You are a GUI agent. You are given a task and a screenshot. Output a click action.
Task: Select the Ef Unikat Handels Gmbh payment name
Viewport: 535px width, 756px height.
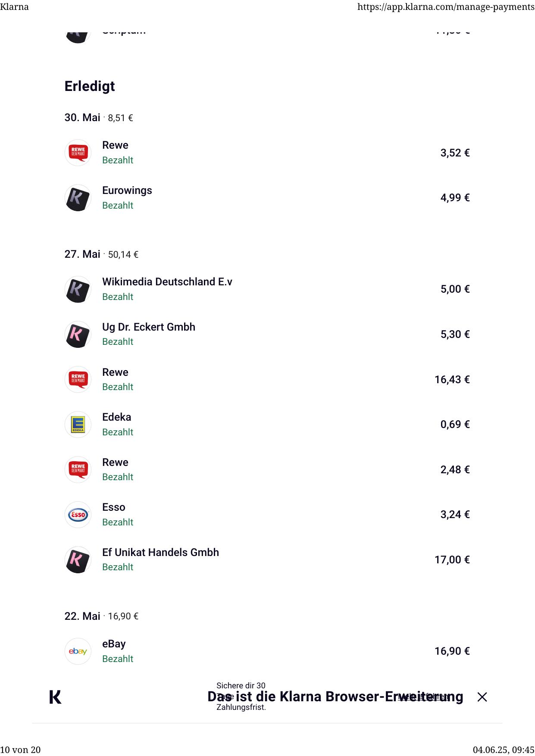click(x=160, y=553)
